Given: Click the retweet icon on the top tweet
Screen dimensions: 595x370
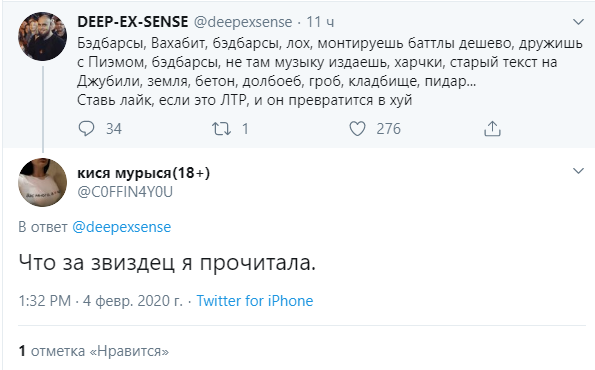Looking at the screenshot, I should click(221, 129).
